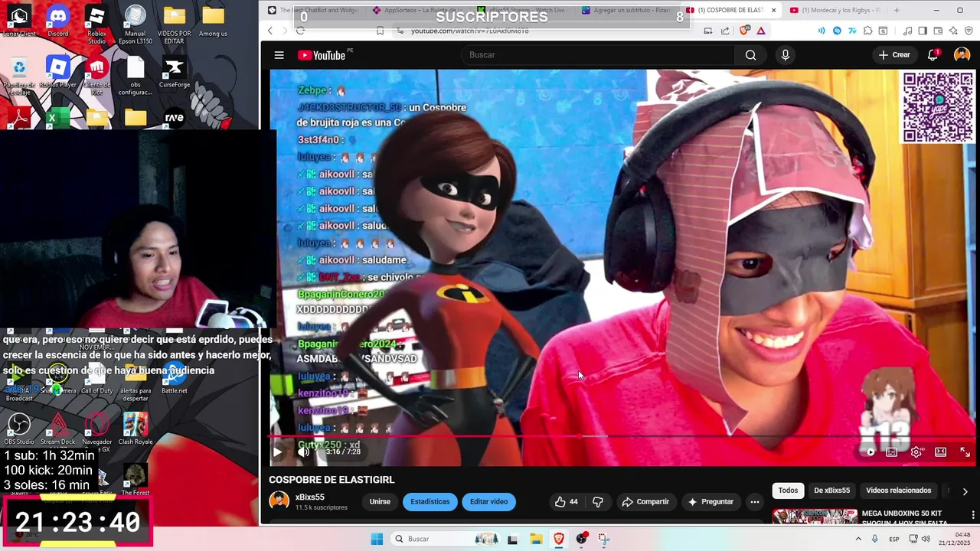Image resolution: width=980 pixels, height=551 pixels.
Task: Select the Videos relacionados filter chip
Action: (898, 491)
